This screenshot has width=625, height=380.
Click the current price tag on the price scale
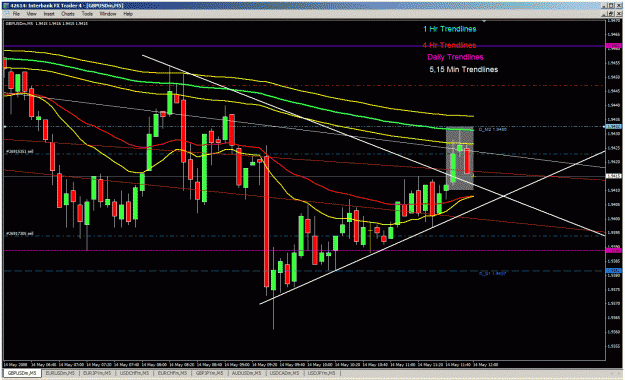613,176
